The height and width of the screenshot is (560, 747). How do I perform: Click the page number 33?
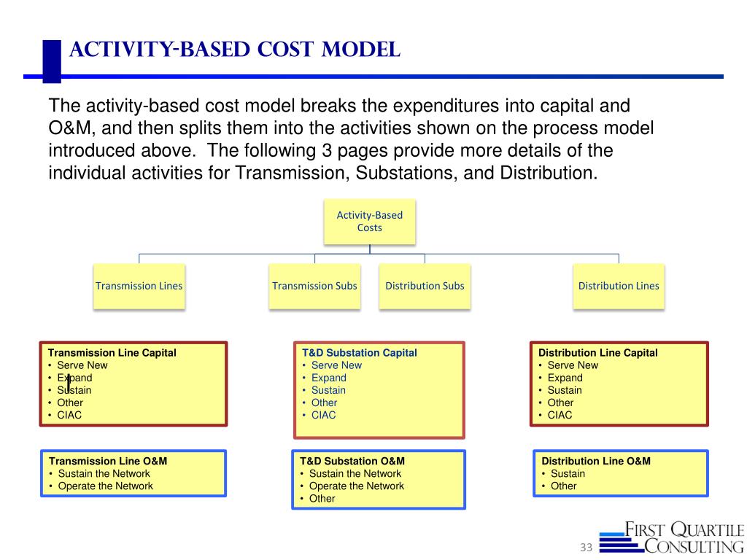click(587, 547)
